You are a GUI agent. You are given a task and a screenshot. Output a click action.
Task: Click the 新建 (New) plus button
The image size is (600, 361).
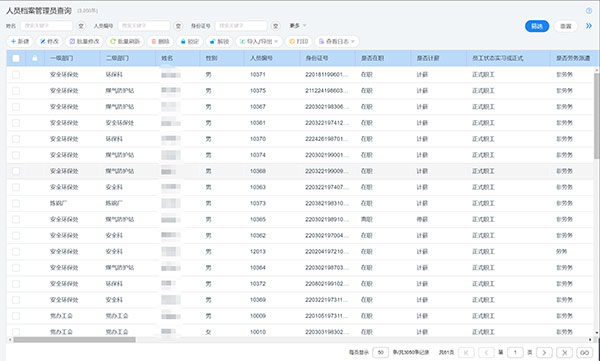click(20, 41)
